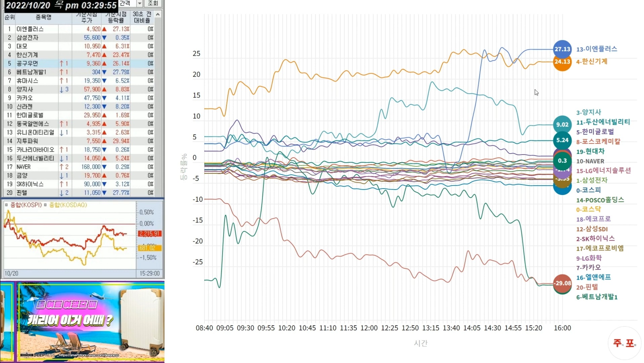Select the 이엔플러스 row in the table
Image resolution: width=644 pixels, height=363 pixels.
pyautogui.click(x=79, y=29)
